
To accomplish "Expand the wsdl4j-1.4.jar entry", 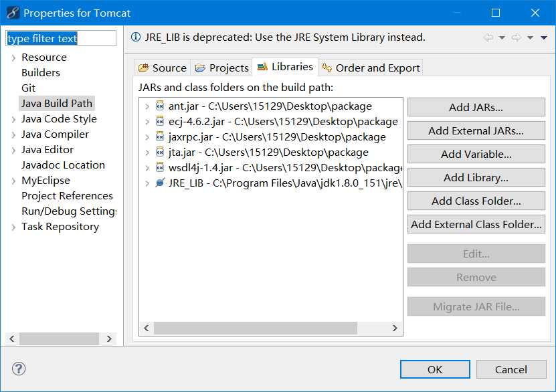I will [x=147, y=168].
